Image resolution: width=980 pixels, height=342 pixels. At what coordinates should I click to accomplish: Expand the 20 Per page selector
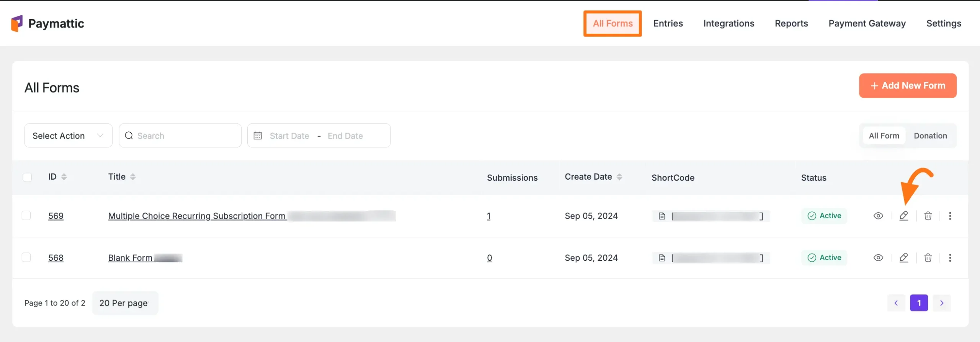(x=125, y=303)
